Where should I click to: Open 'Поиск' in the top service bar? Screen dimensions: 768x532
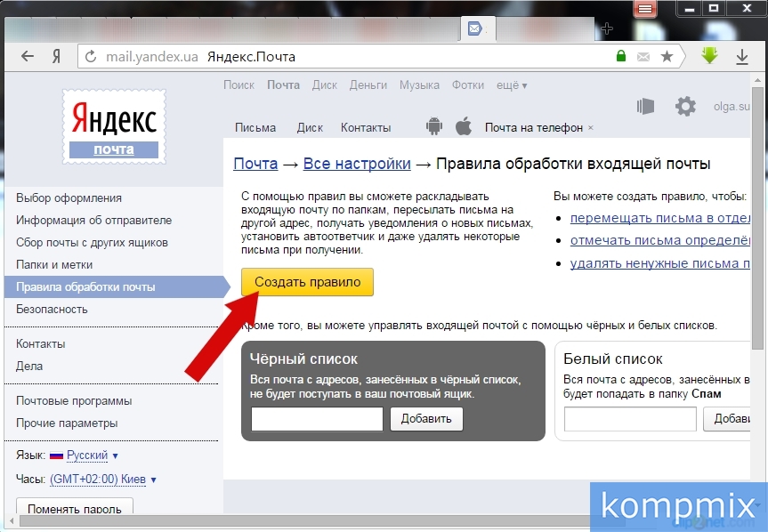tap(239, 85)
